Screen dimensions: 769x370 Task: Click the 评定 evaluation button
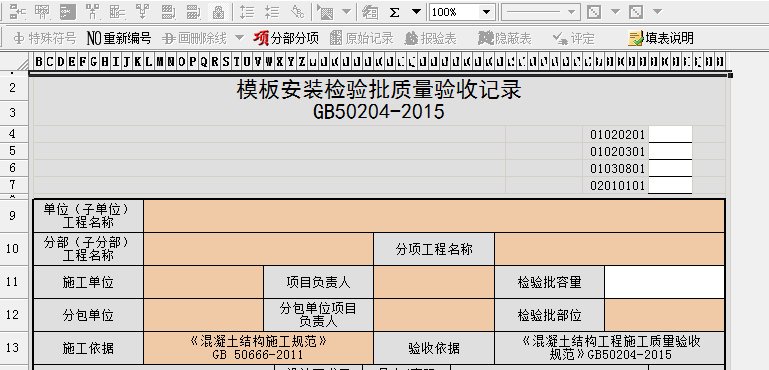pos(573,38)
